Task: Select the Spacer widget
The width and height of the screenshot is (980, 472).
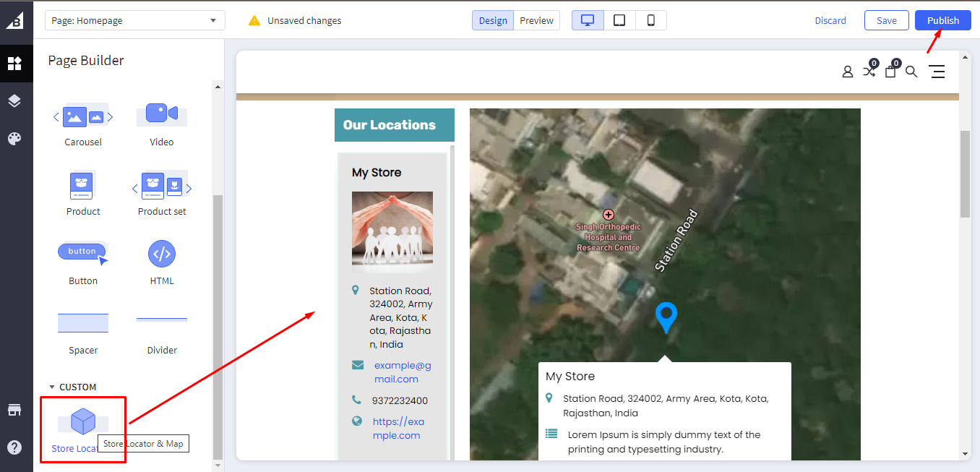Action: 83,332
